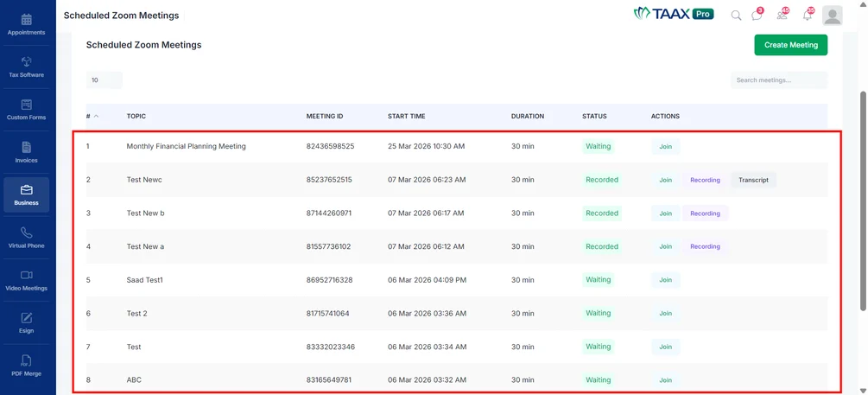Open the user profile avatar
Screen dimensions: 868x395
(x=832, y=16)
